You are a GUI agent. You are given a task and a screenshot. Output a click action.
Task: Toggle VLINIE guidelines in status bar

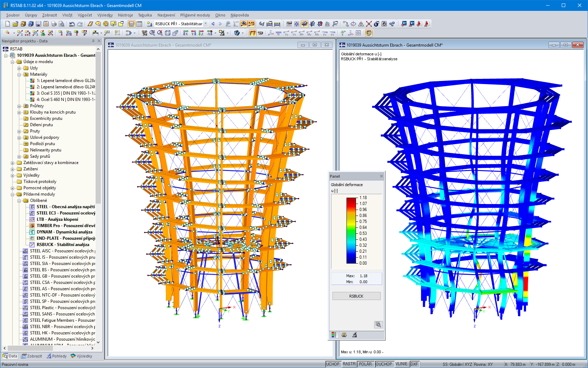(401, 364)
